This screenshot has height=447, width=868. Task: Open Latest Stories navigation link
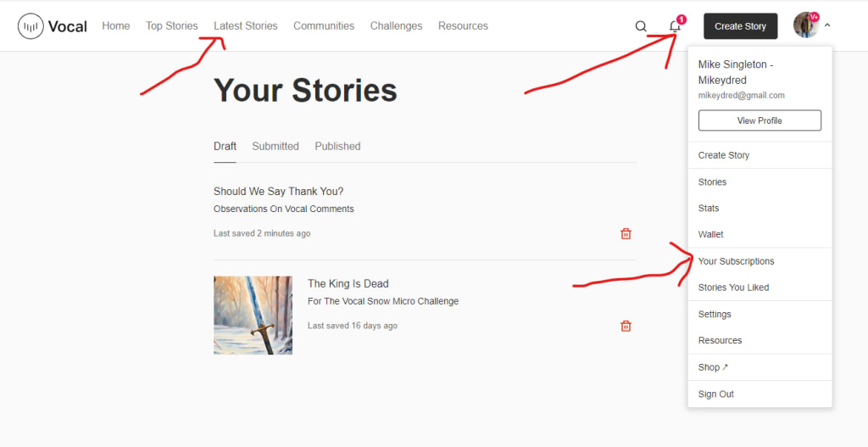[x=246, y=25]
